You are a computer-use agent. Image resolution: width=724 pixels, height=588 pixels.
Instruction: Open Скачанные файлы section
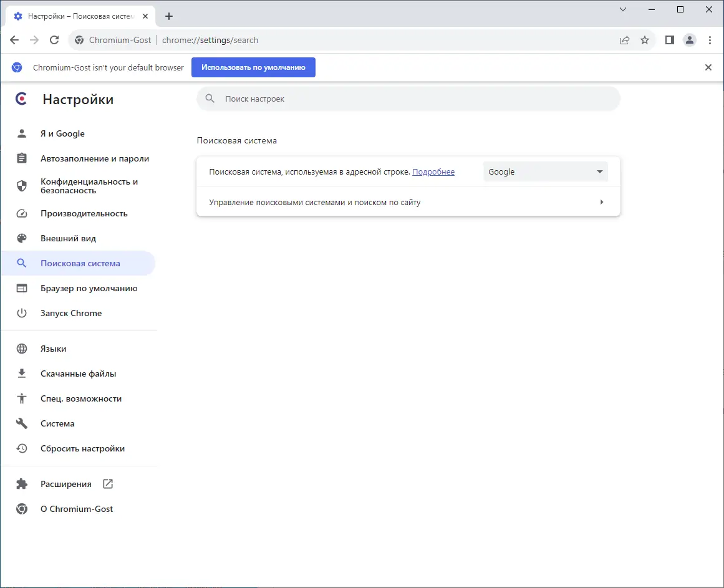pos(79,374)
